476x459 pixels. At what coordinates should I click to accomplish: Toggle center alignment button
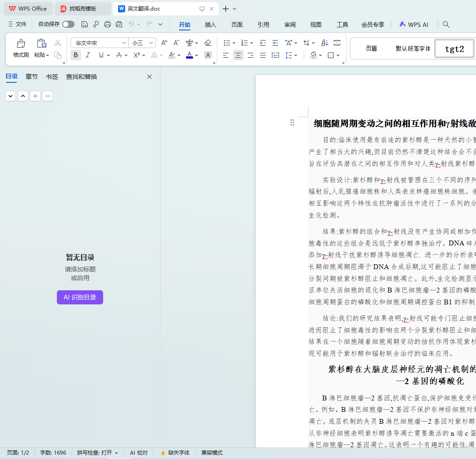[x=238, y=55]
